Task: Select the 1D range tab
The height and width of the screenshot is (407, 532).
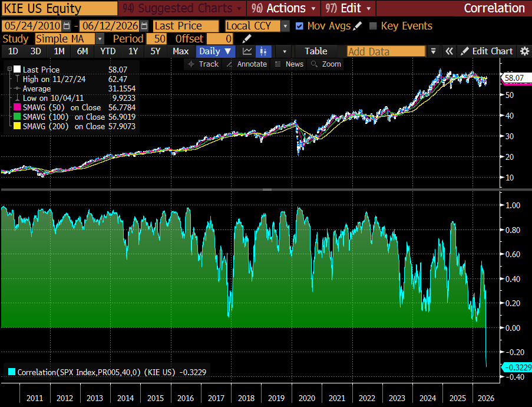Action: tap(13, 51)
